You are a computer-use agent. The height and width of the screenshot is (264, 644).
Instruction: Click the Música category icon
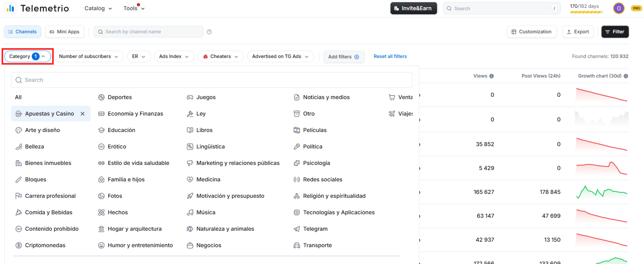point(190,213)
